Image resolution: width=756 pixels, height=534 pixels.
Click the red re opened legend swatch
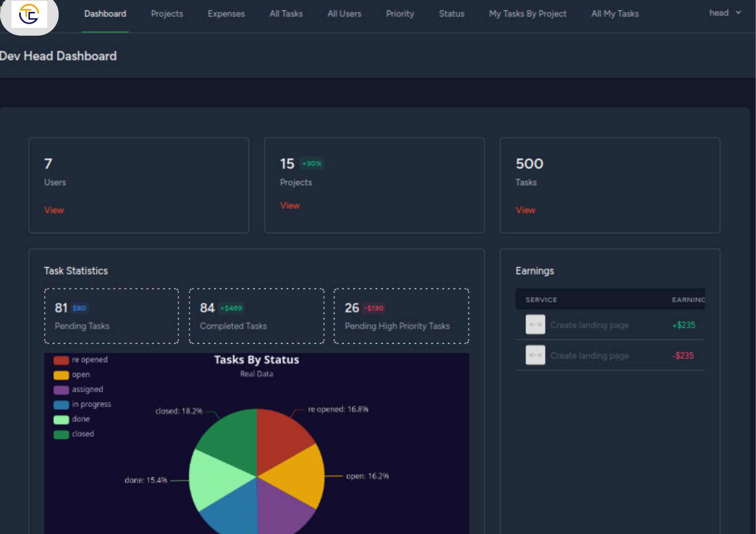(x=61, y=360)
